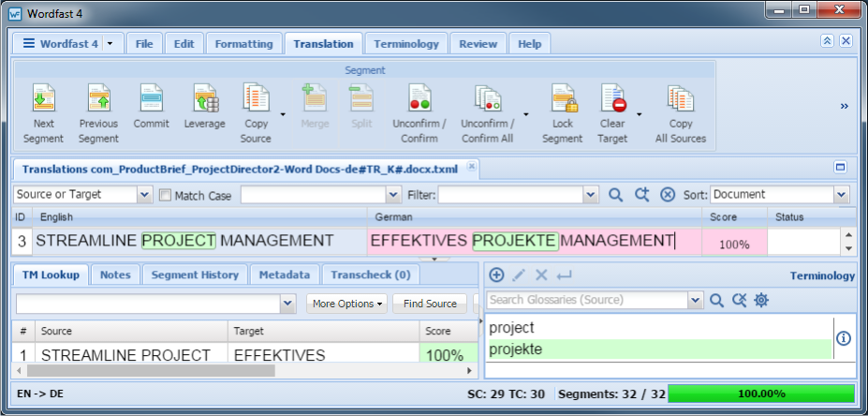This screenshot has width=868, height=416.
Task: Click the search magnifier in filter bar
Action: (615, 195)
